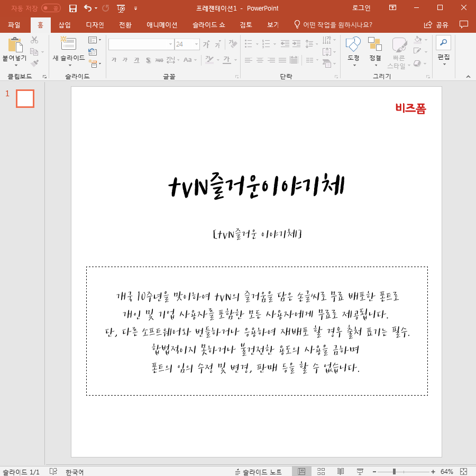Screen dimensions: 476x476
Task: Switch to the 삽입 (Insert) ribbon tab
Action: pos(63,24)
